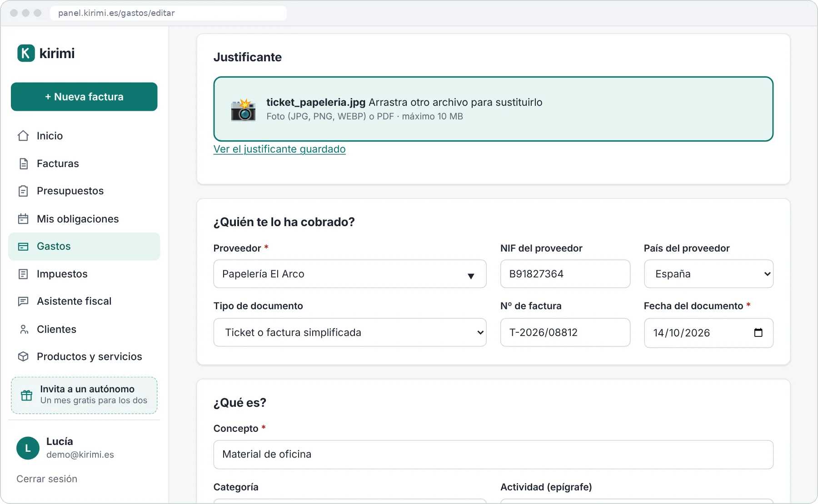This screenshot has height=504, width=818.
Task: Click the Impuestos form icon
Action: pyautogui.click(x=23, y=274)
